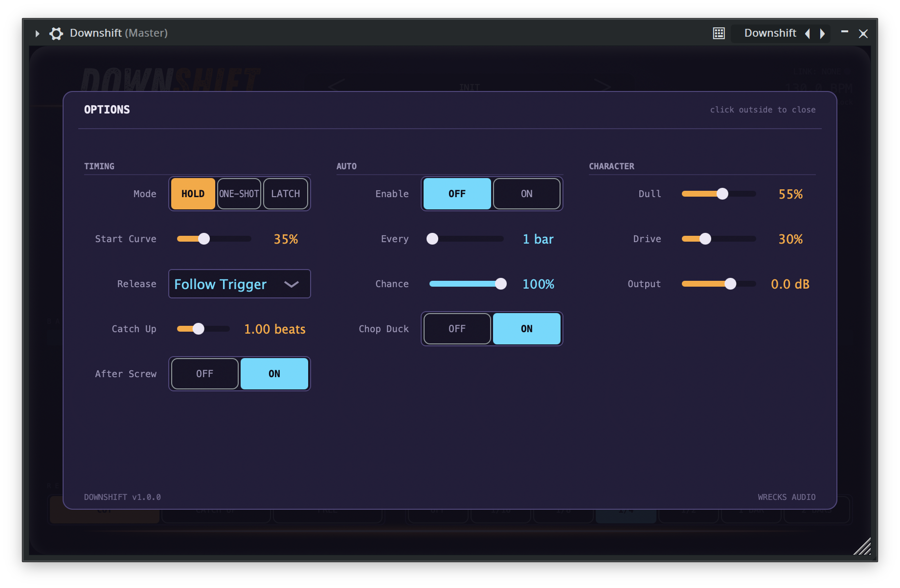The height and width of the screenshot is (588, 900).
Task: Select LATCH timing mode
Action: coord(286,194)
